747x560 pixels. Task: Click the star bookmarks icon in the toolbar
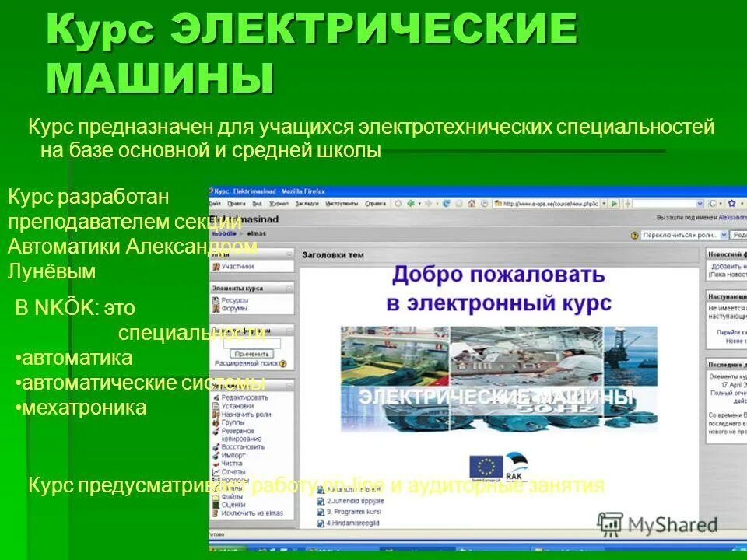coord(731,203)
